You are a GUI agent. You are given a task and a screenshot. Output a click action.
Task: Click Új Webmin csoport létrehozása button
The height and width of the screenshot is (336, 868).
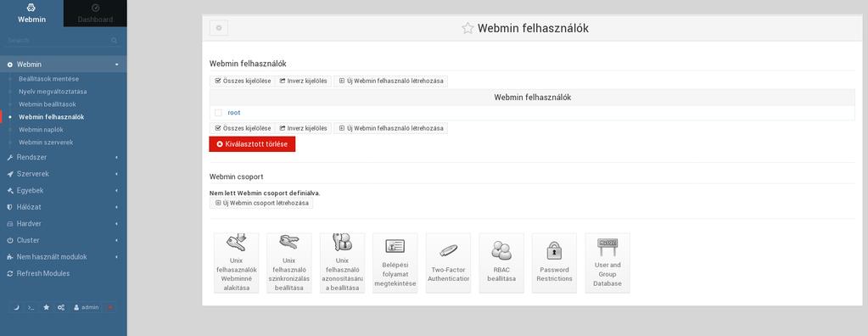(261, 203)
